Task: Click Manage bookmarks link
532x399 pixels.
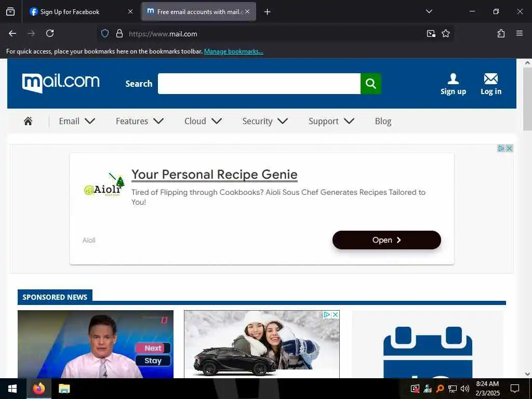Action: pyautogui.click(x=233, y=51)
